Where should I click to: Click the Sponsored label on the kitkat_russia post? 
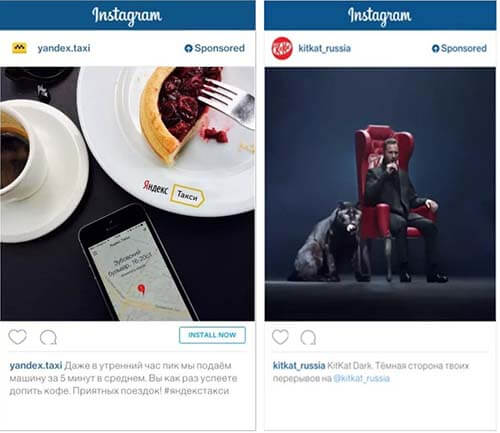click(x=464, y=48)
